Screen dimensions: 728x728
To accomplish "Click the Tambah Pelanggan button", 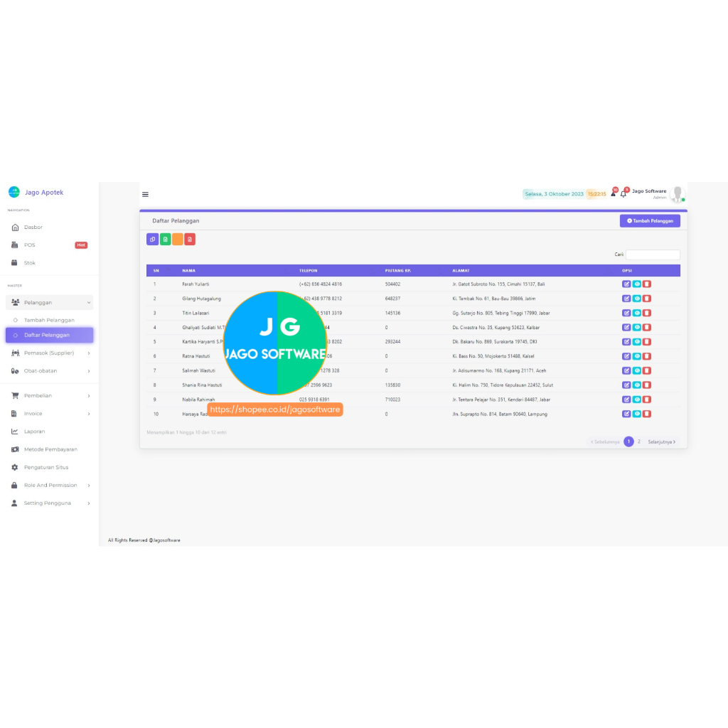I will pyautogui.click(x=650, y=221).
